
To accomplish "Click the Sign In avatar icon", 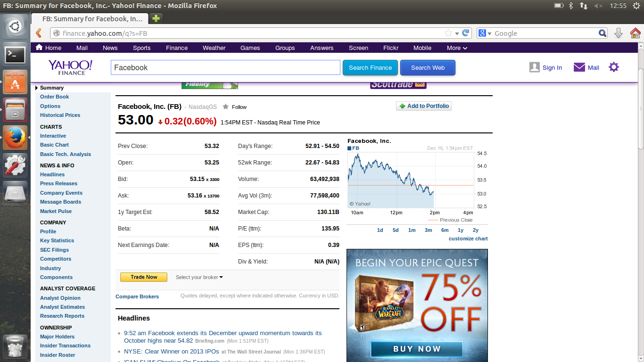I will pyautogui.click(x=534, y=67).
